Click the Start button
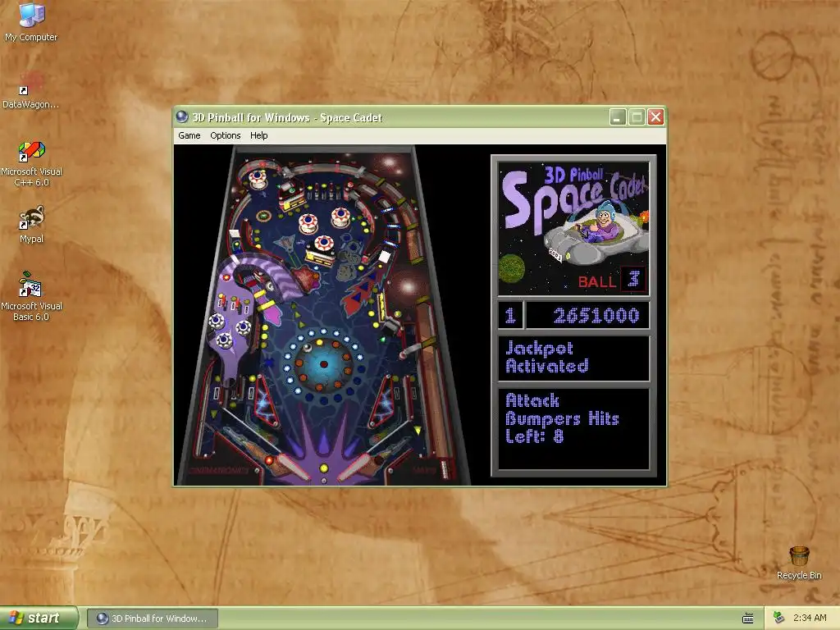This screenshot has width=840, height=630. pyautogui.click(x=39, y=618)
